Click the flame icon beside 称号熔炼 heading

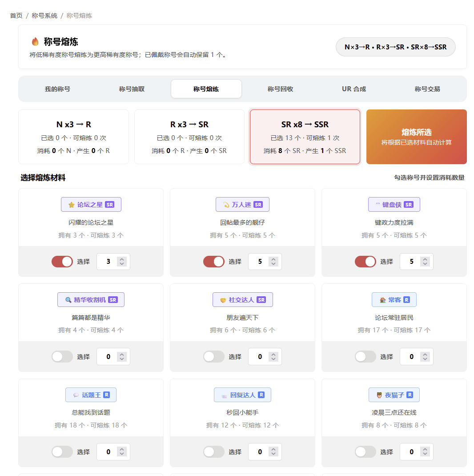pos(35,41)
